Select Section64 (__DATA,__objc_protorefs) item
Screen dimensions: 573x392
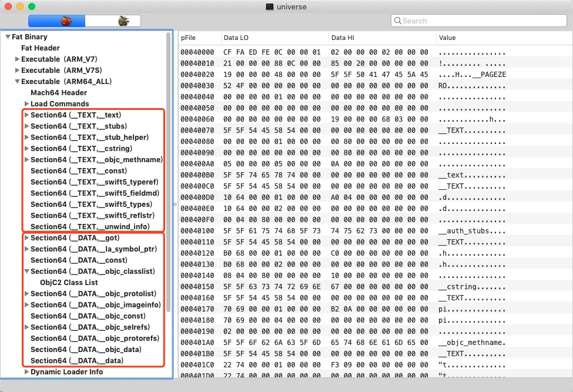[x=95, y=339]
